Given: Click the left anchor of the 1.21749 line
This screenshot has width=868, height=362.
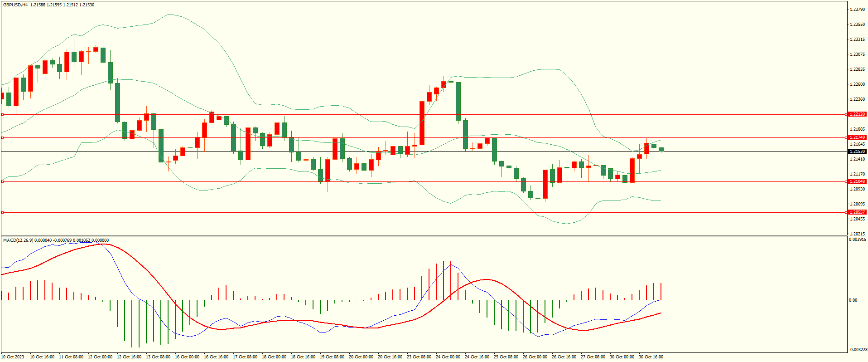Looking at the screenshot, I should tap(2, 137).
